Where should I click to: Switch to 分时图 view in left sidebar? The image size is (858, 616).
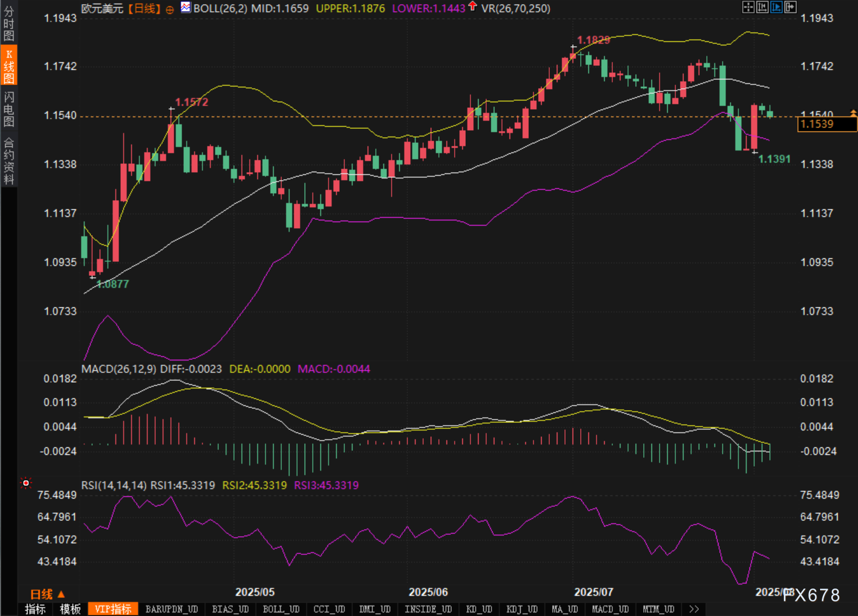click(9, 23)
